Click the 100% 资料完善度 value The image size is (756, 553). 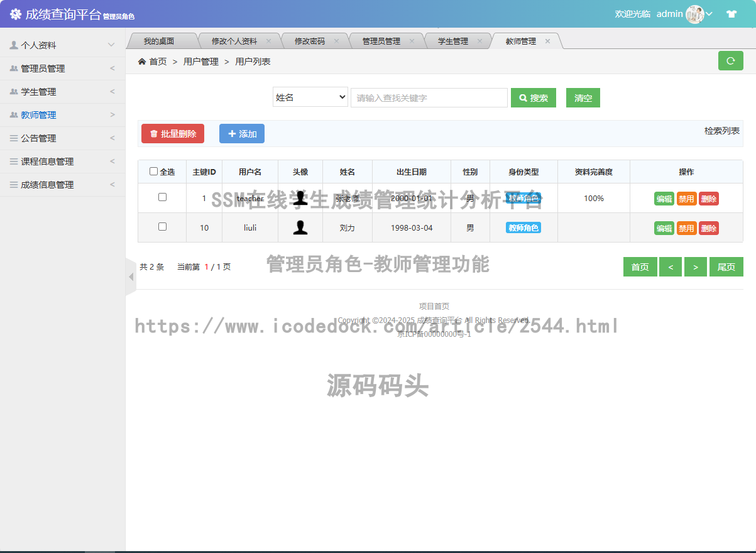(x=594, y=198)
